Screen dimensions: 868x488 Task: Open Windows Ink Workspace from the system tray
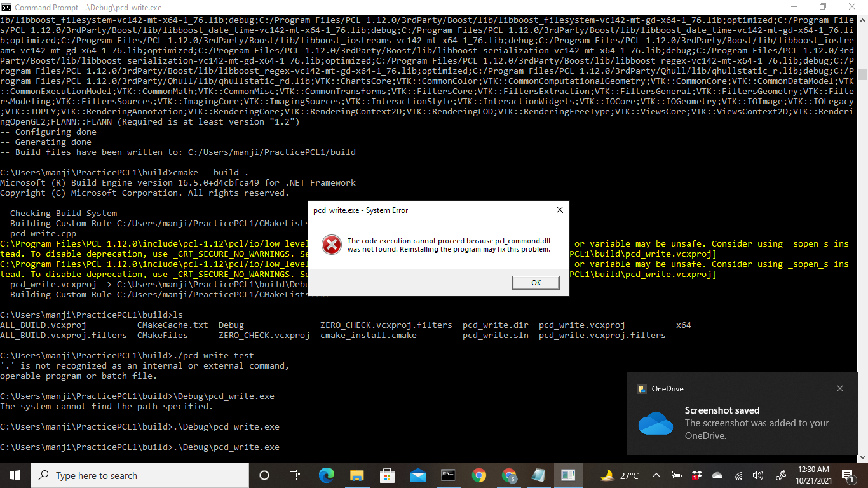pyautogui.click(x=781, y=475)
